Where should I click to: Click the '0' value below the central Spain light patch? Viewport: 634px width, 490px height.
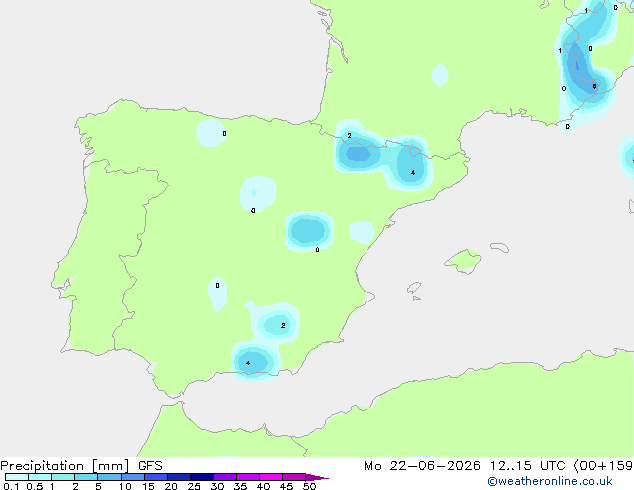pyautogui.click(x=253, y=210)
